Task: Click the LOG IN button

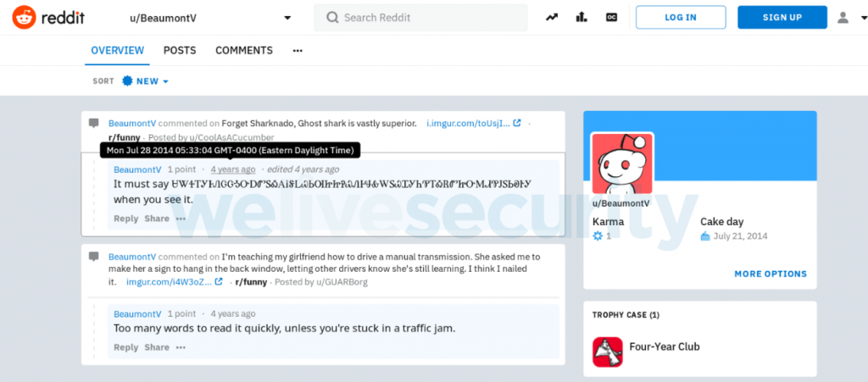Action: click(681, 17)
